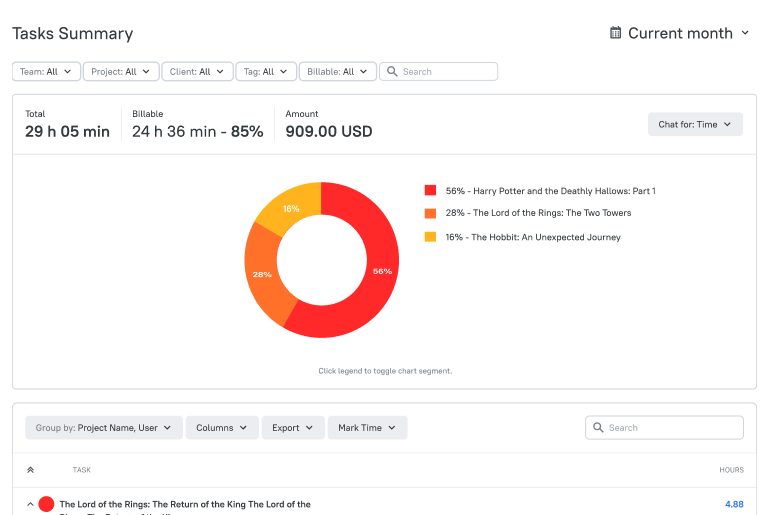Toggle the orange Two Towers legend swatch
This screenshot has height=515, width=776.
pos(431,213)
